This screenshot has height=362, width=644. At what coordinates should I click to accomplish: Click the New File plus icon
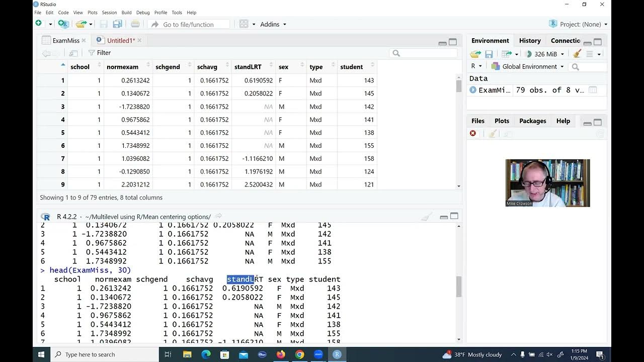coord(39,24)
